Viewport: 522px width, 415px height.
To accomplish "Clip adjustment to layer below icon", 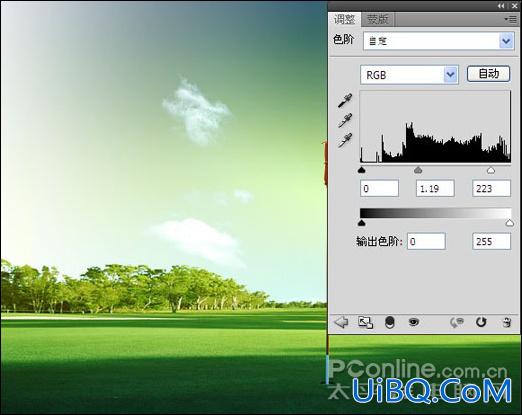I will pos(390,322).
